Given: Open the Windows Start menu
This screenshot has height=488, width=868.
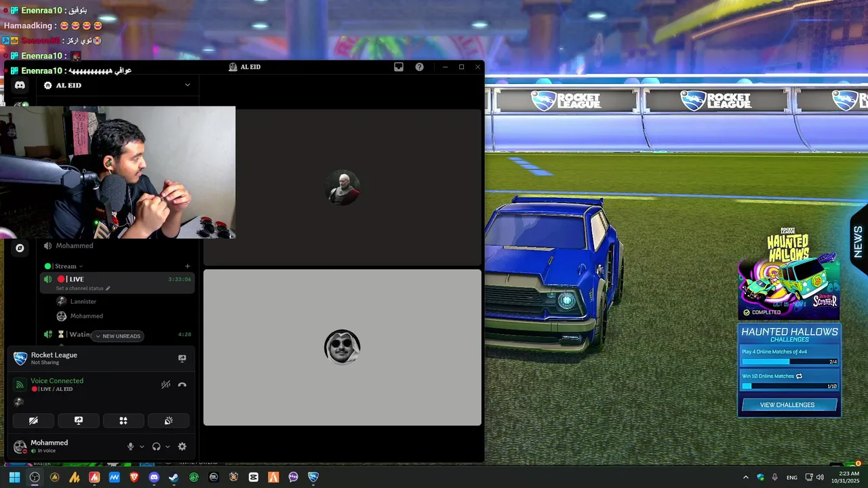Looking at the screenshot, I should coord(14,477).
